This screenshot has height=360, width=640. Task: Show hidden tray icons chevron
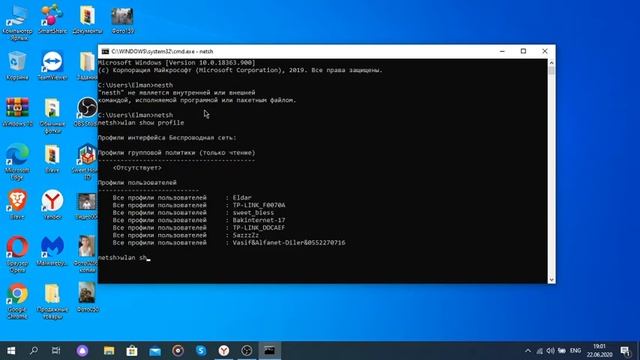click(x=528, y=351)
